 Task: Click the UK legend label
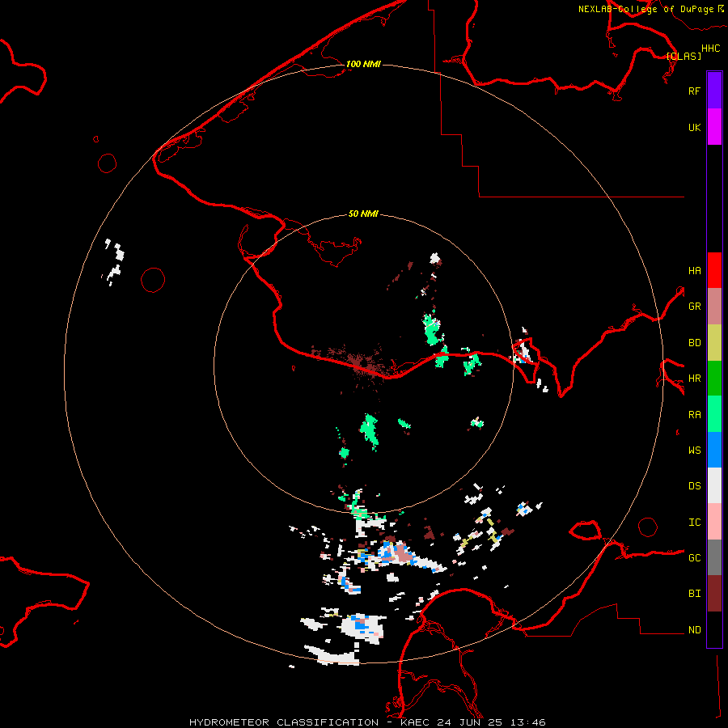point(694,127)
